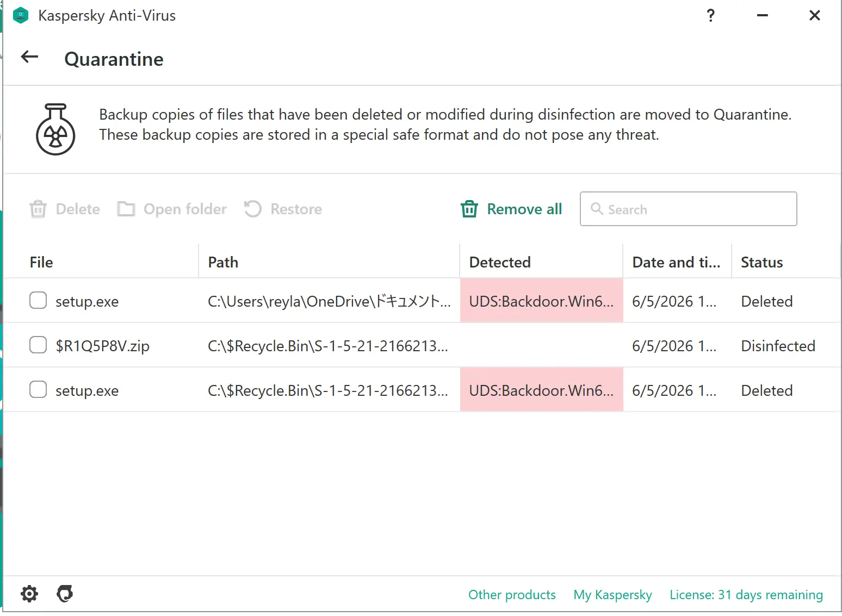Click the UDS:Backdoor detection in the Recycle.Bin setup.exe row
Image resolution: width=842 pixels, height=616 pixels.
point(541,390)
